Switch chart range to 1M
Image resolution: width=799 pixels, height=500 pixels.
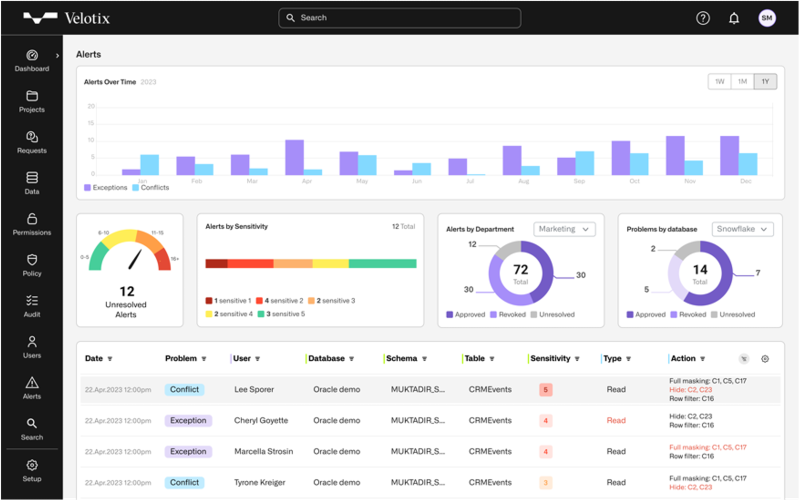[742, 82]
